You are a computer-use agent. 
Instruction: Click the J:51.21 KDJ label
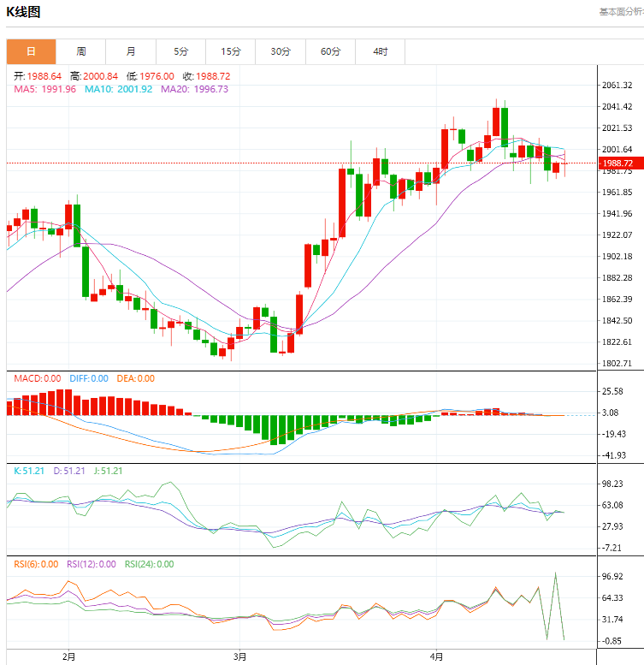click(x=108, y=471)
